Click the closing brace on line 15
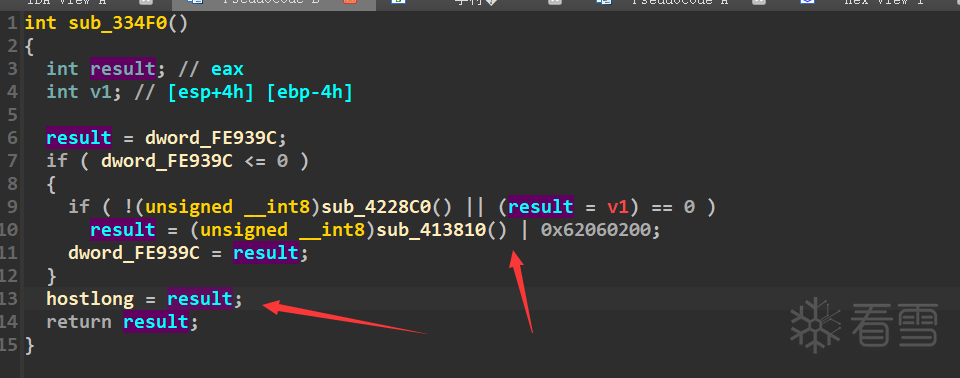Viewport: 960px width, 378px height. [x=29, y=345]
